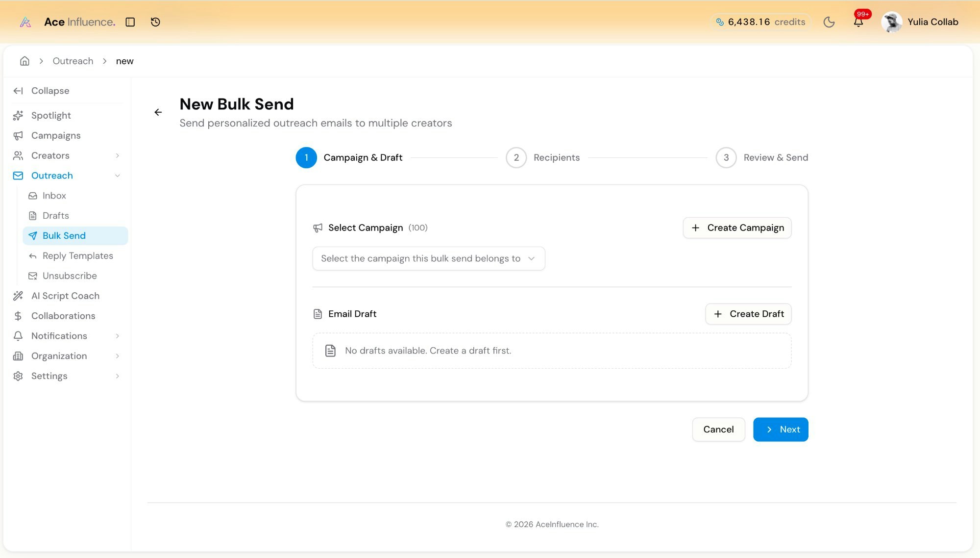
Task: Open the Select Campaign dropdown
Action: pos(428,258)
